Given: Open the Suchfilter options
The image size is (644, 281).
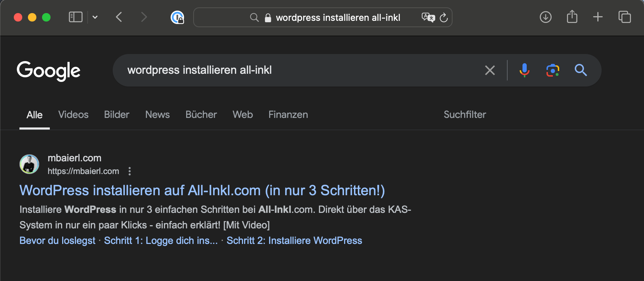Looking at the screenshot, I should coord(465,115).
